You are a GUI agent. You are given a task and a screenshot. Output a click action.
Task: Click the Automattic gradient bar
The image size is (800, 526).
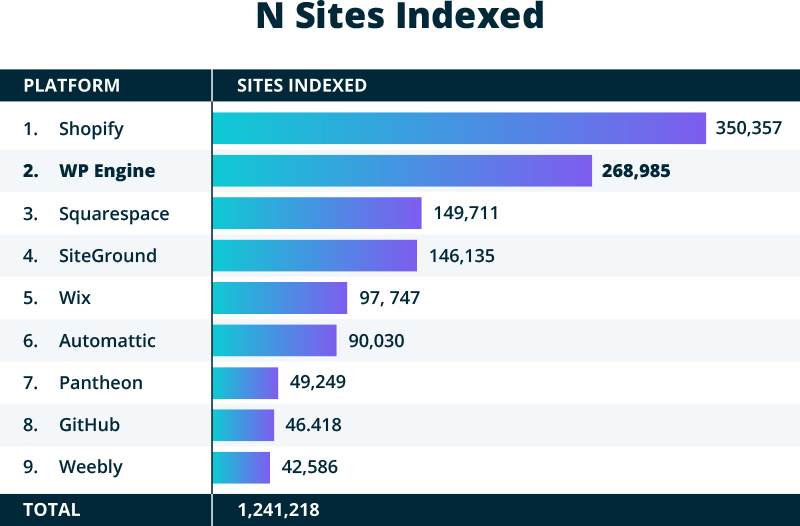coord(275,340)
